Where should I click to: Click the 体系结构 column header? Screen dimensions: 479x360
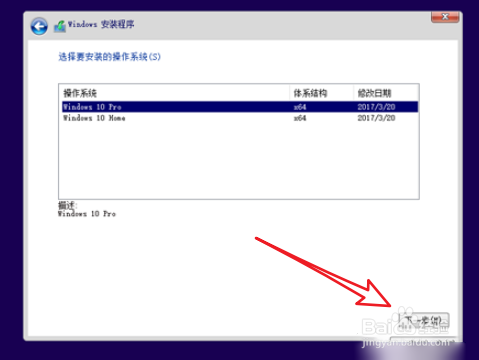coord(321,93)
